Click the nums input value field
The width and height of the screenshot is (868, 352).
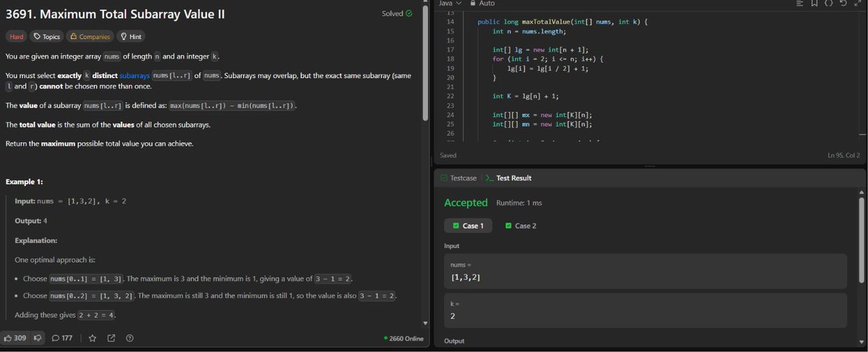point(645,271)
